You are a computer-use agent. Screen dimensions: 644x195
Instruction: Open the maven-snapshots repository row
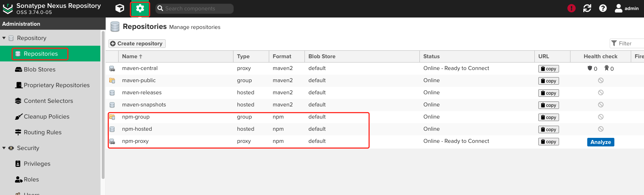pyautogui.click(x=375, y=105)
